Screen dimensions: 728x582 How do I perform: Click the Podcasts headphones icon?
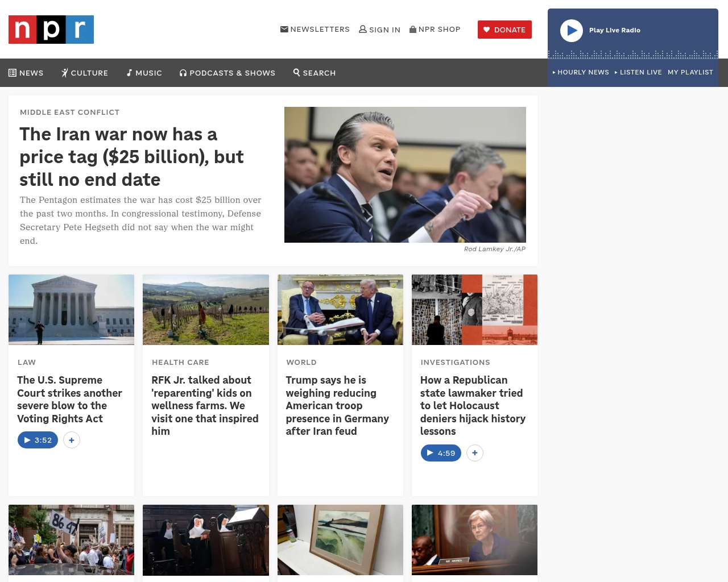point(183,73)
